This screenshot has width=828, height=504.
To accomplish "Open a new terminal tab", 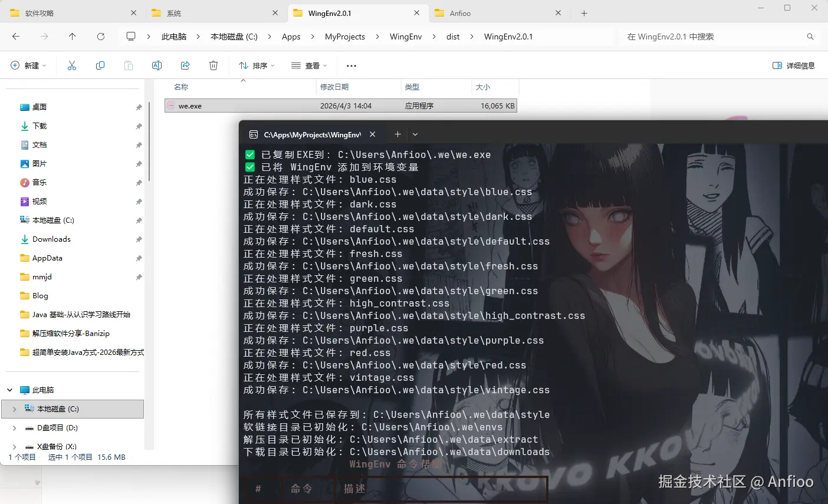I will 397,134.
